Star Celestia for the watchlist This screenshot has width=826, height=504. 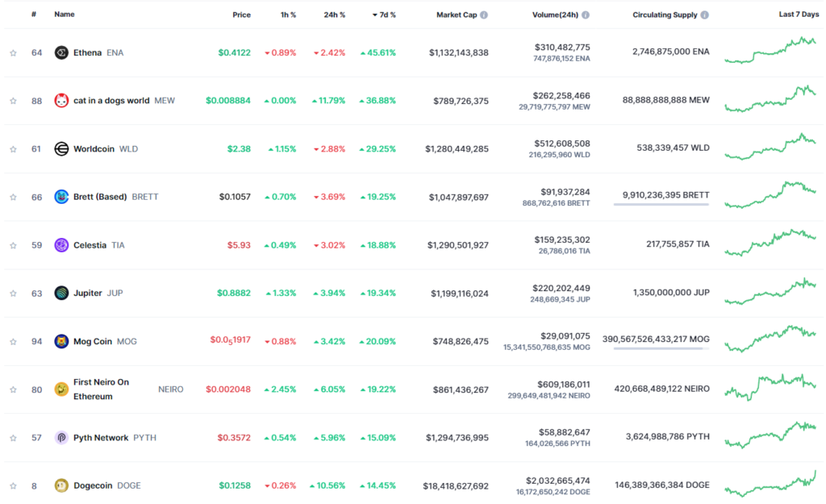point(13,245)
